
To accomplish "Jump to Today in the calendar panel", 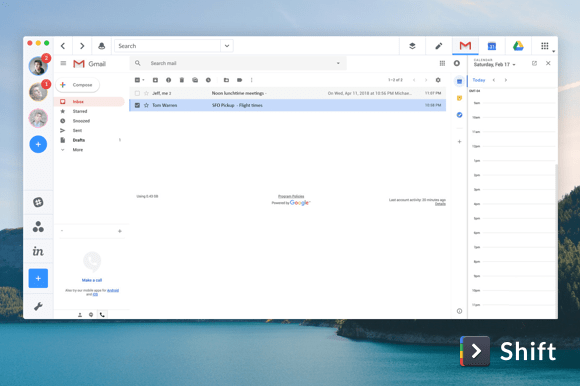I will click(x=479, y=80).
